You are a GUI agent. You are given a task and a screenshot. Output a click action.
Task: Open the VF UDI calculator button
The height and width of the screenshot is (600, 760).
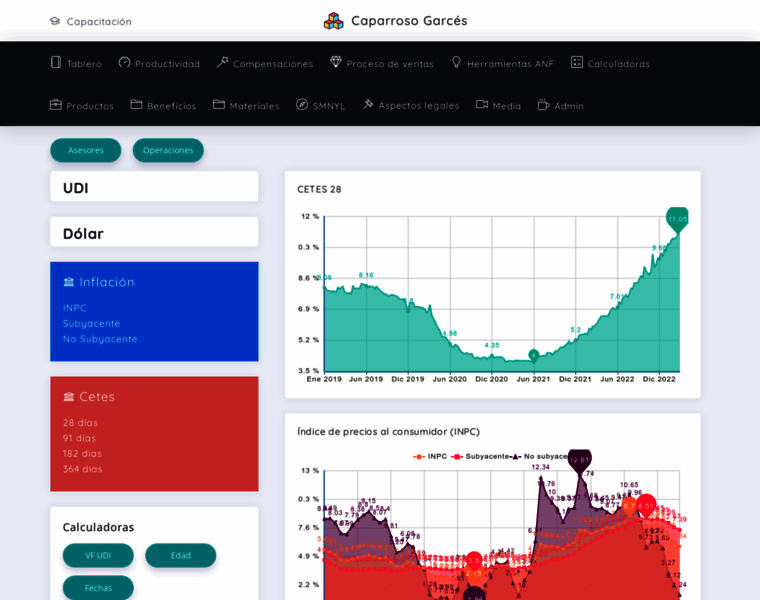coord(98,555)
